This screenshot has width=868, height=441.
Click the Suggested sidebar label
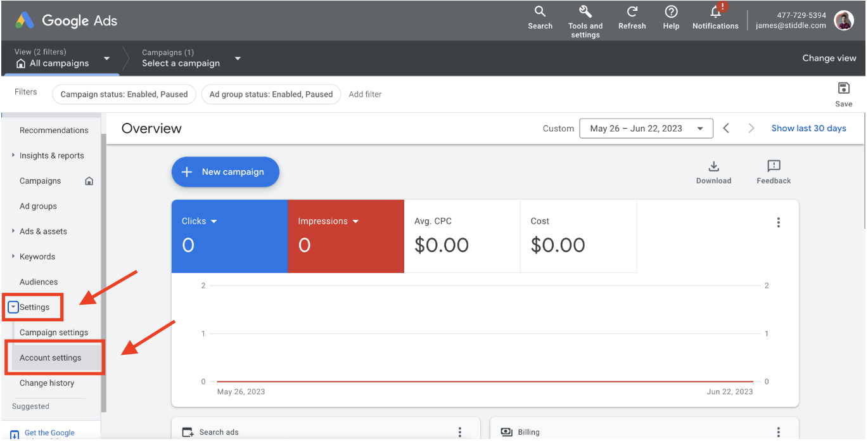click(x=30, y=407)
